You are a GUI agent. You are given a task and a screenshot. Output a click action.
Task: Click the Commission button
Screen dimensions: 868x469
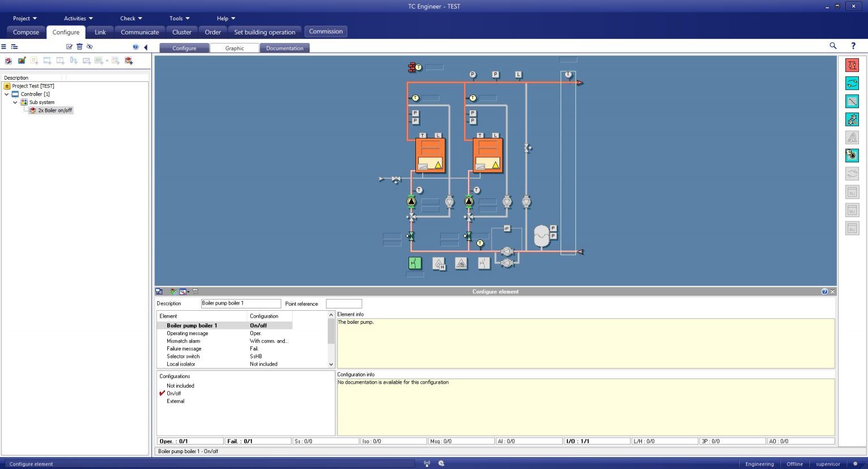(x=325, y=31)
